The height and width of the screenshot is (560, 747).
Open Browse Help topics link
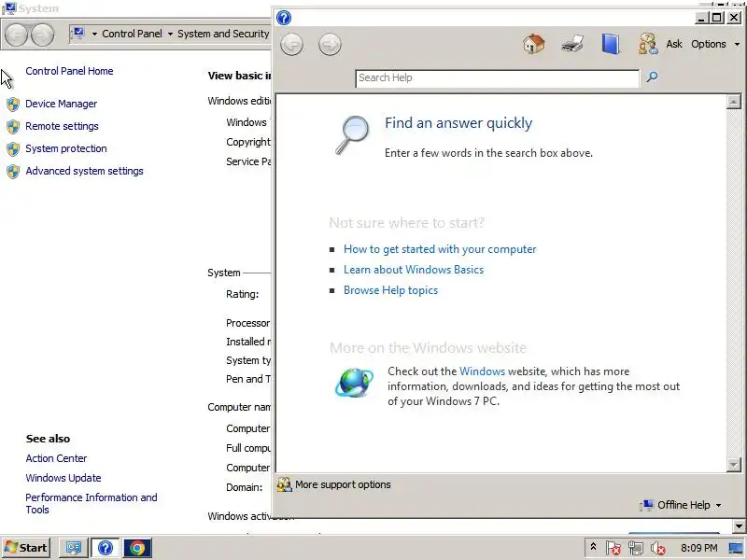point(390,290)
